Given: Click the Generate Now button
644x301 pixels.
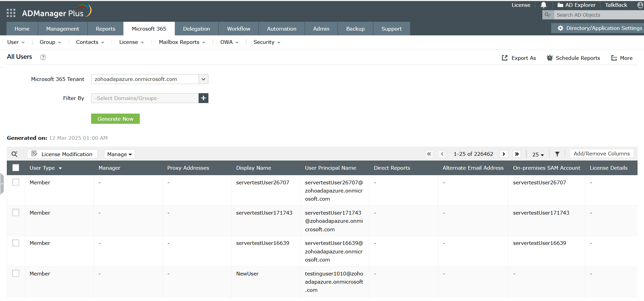Looking at the screenshot, I should (115, 119).
